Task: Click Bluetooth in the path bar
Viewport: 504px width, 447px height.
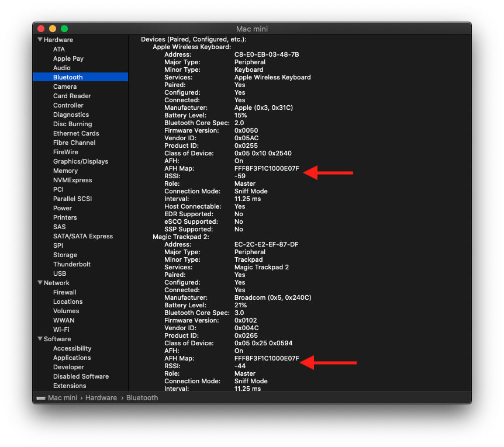Action: point(142,398)
